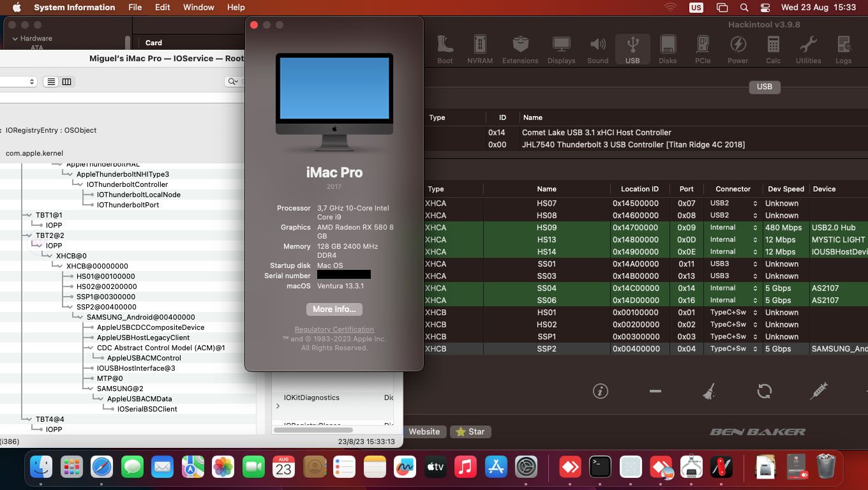Select the USB toolbar icon in Hackintool
This screenshot has height=490, width=868.
pos(632,50)
